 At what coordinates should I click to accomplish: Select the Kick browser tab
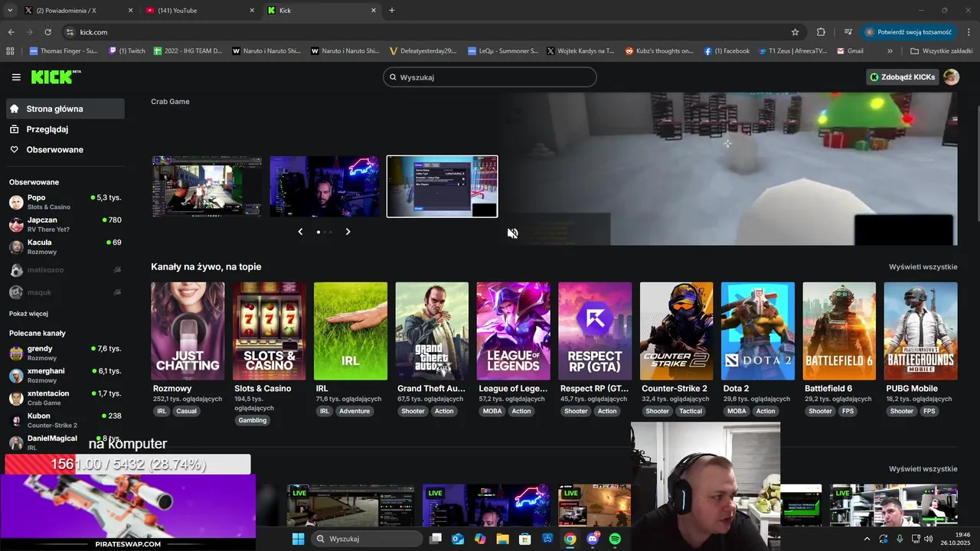(322, 10)
